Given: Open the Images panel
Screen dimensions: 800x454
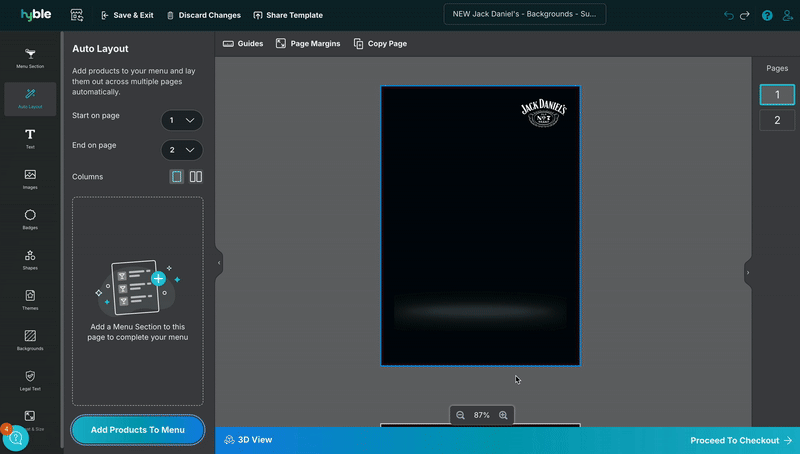Looking at the screenshot, I should coord(30,179).
